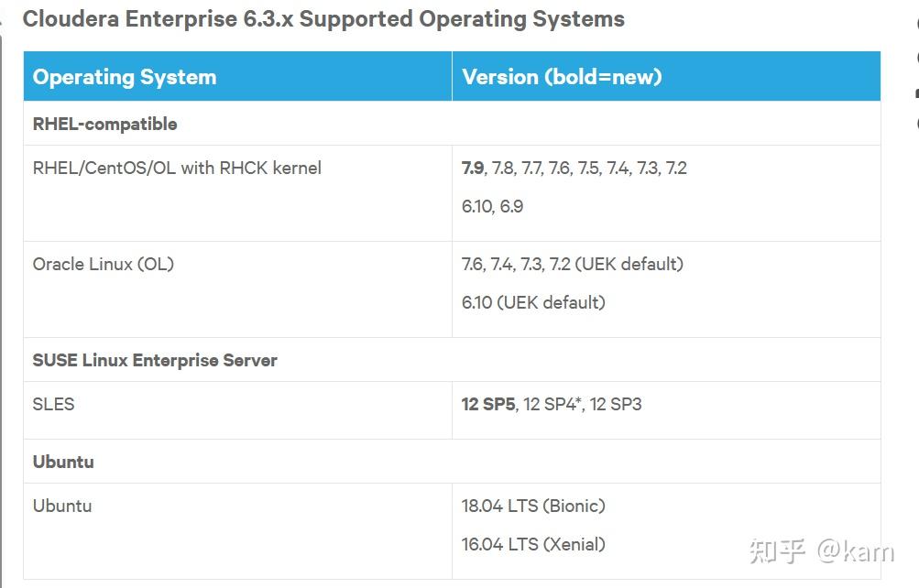Click the 6.10 (UEK default) line

click(x=533, y=302)
